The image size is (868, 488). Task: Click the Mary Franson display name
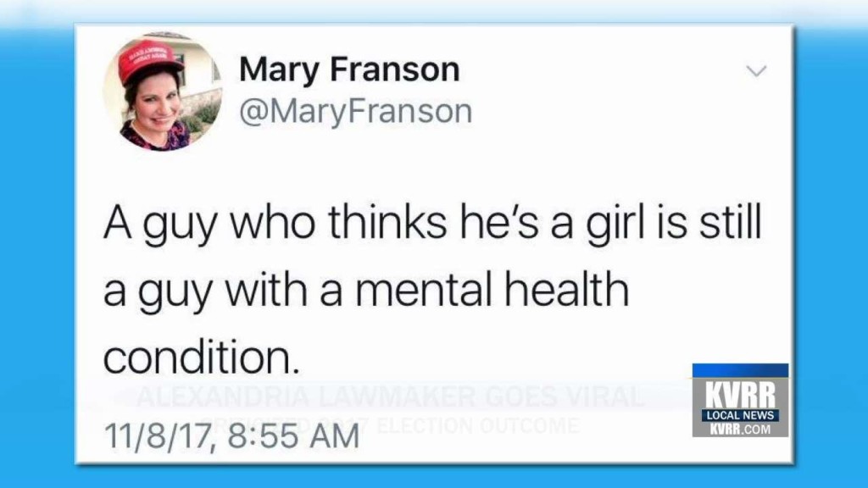[x=349, y=69]
